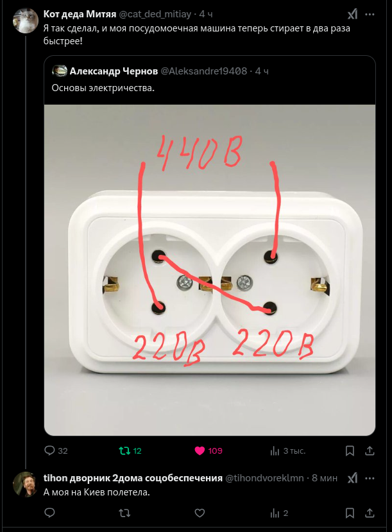This screenshot has height=532, width=392.
Task: Unlike the post with 109 likes
Action: click(x=200, y=450)
